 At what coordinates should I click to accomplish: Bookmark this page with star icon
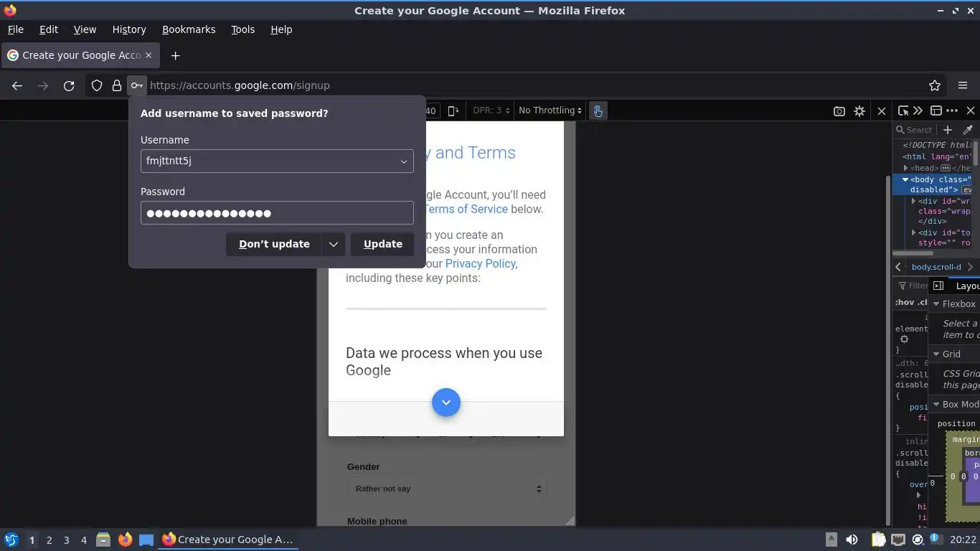point(935,85)
